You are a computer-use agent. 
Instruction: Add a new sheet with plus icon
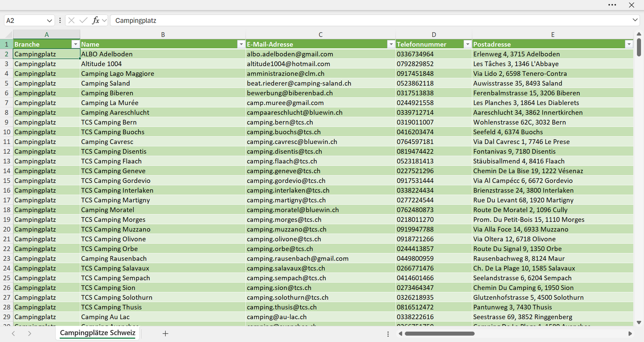(x=165, y=333)
